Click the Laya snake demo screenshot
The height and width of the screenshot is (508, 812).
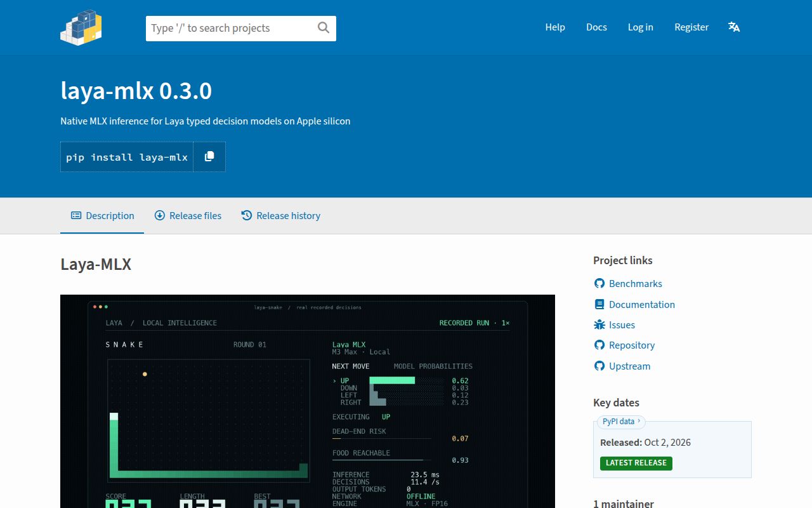click(308, 401)
